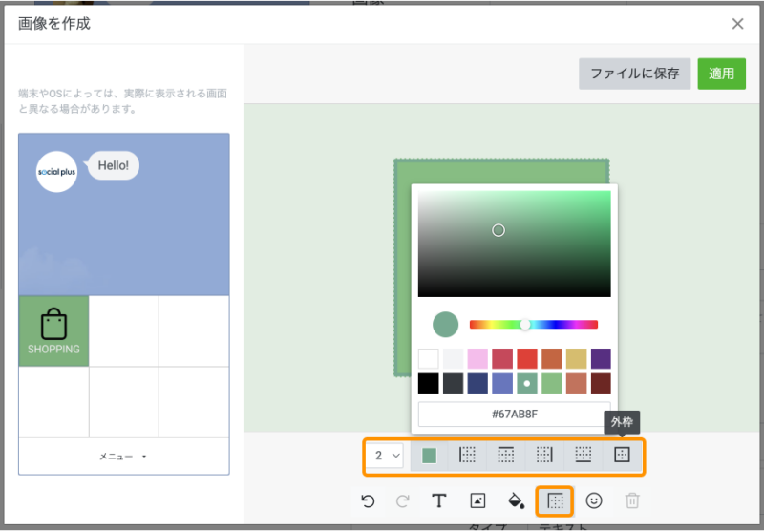
Task: Select the paint bucket fill tool
Action: tap(516, 500)
